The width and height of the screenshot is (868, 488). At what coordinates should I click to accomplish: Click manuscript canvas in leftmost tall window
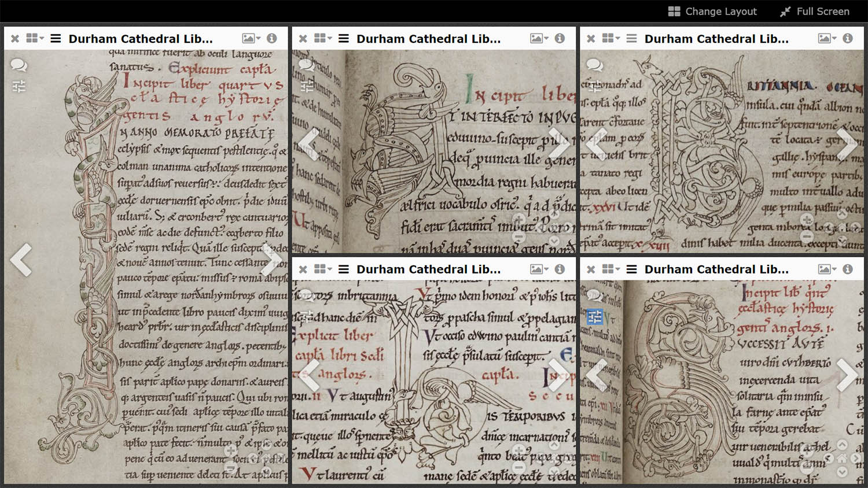click(146, 267)
